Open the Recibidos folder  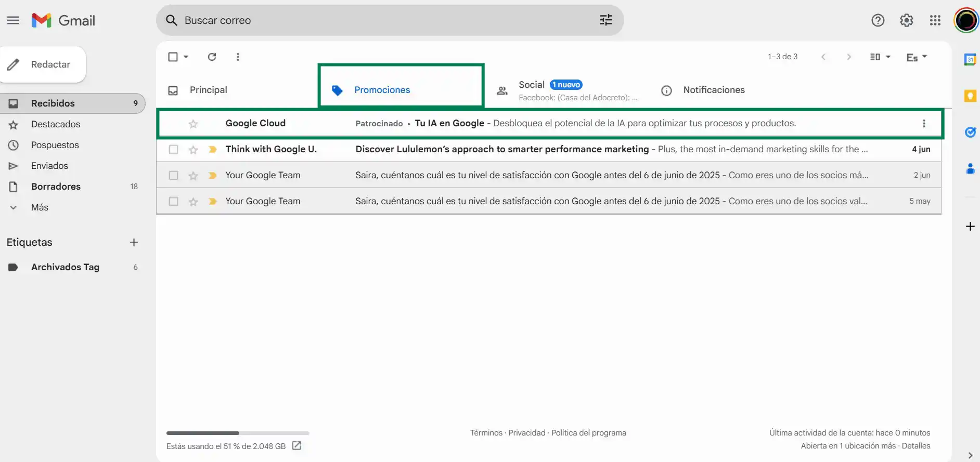73,103
